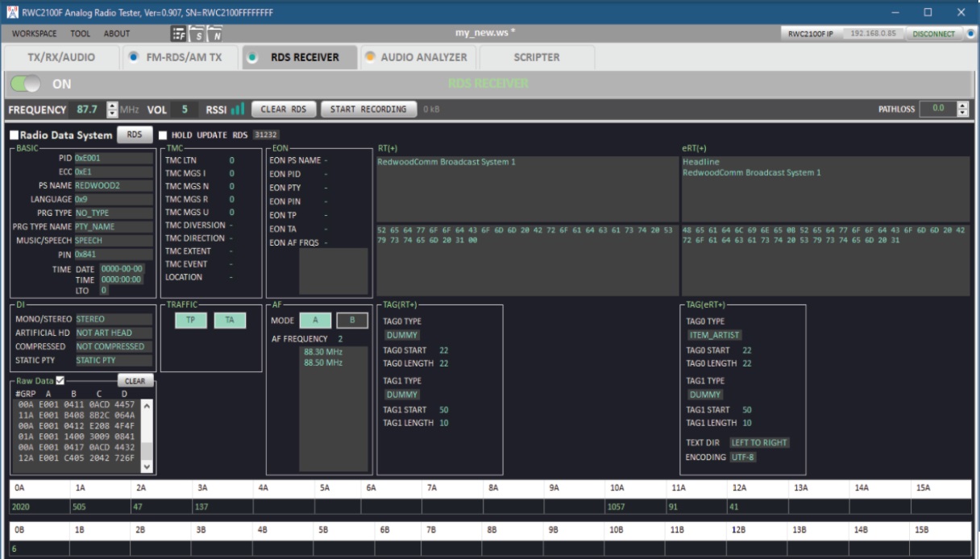Check the Radio Data System checkbox
Image resolution: width=980 pixels, height=559 pixels.
point(14,135)
